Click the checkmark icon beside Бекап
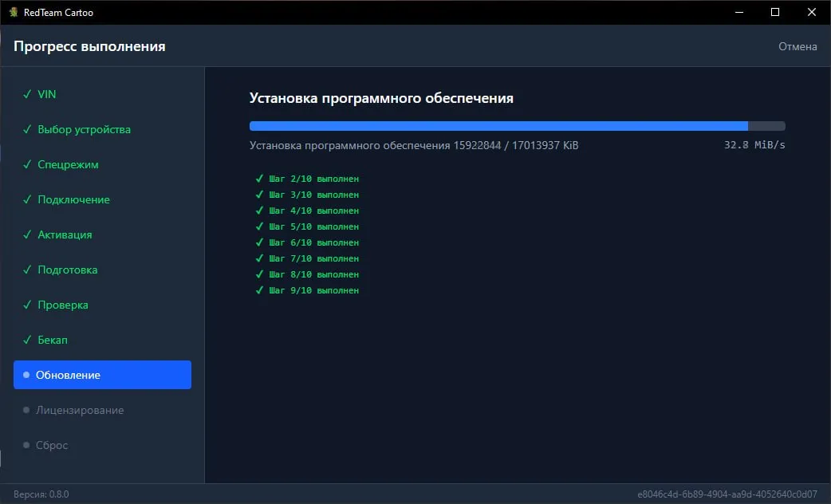 pos(27,340)
